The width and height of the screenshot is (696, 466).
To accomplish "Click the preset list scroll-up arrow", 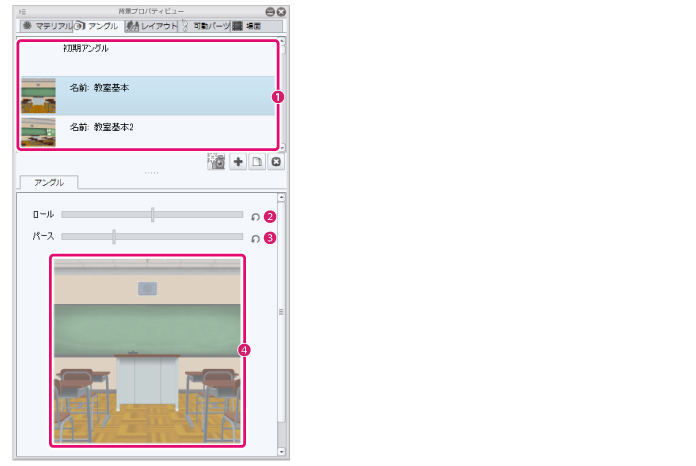I will [282, 41].
